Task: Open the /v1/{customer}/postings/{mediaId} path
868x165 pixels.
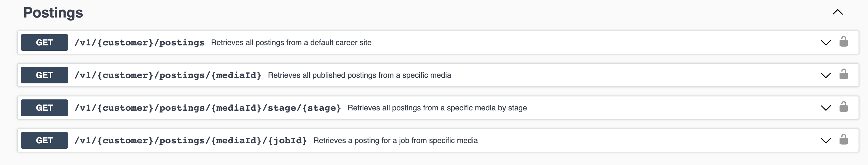Action: 168,75
